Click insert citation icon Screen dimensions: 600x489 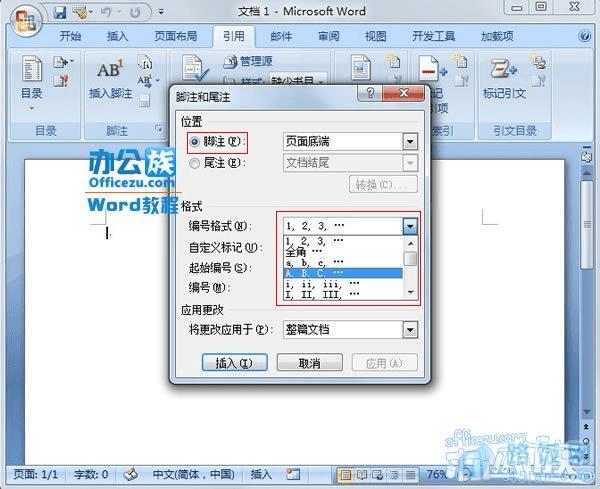(195, 68)
